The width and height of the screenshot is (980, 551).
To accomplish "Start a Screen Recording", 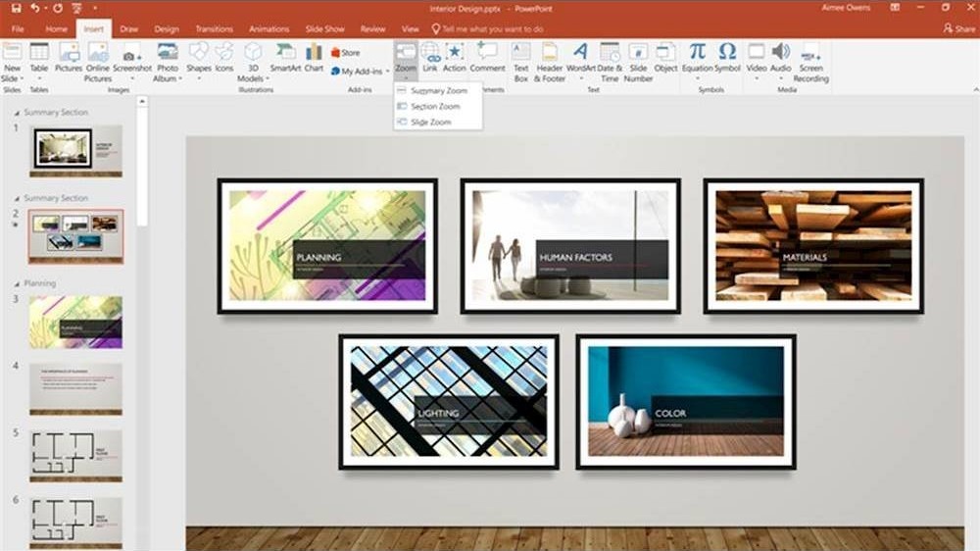I will pyautogui.click(x=810, y=63).
